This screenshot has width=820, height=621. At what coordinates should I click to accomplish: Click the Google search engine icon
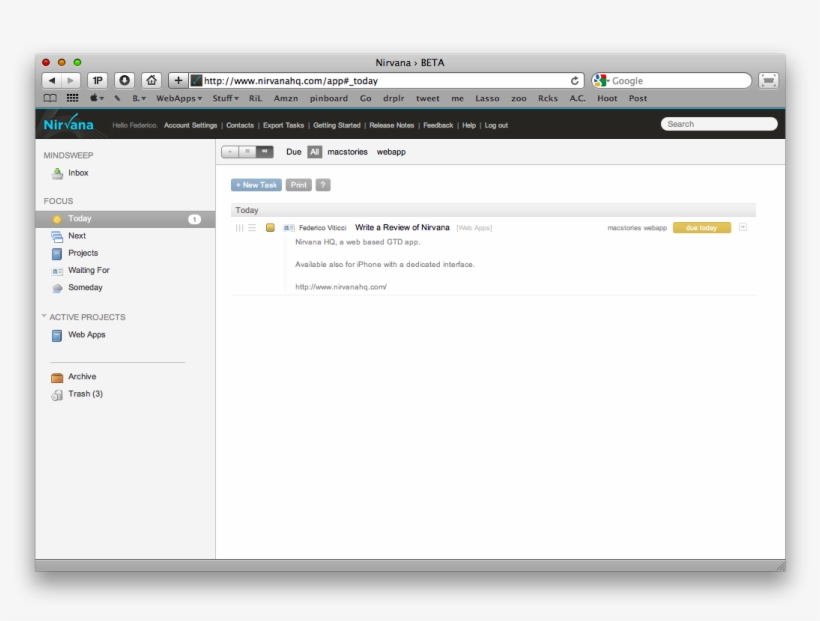point(600,81)
